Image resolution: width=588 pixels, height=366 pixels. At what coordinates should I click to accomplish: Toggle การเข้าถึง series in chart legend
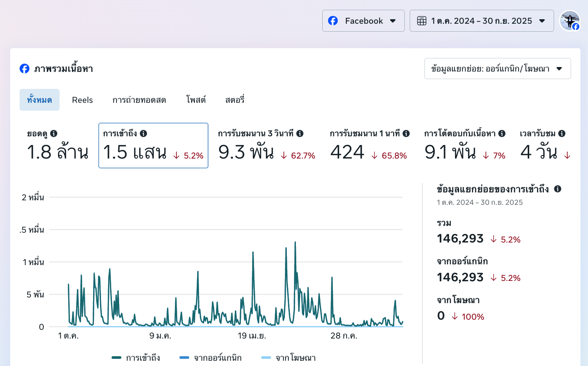pos(136,358)
